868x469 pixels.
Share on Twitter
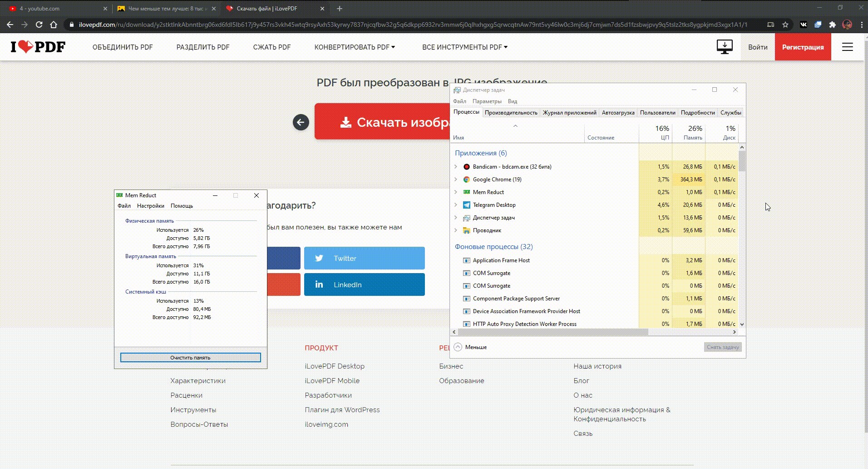click(364, 258)
